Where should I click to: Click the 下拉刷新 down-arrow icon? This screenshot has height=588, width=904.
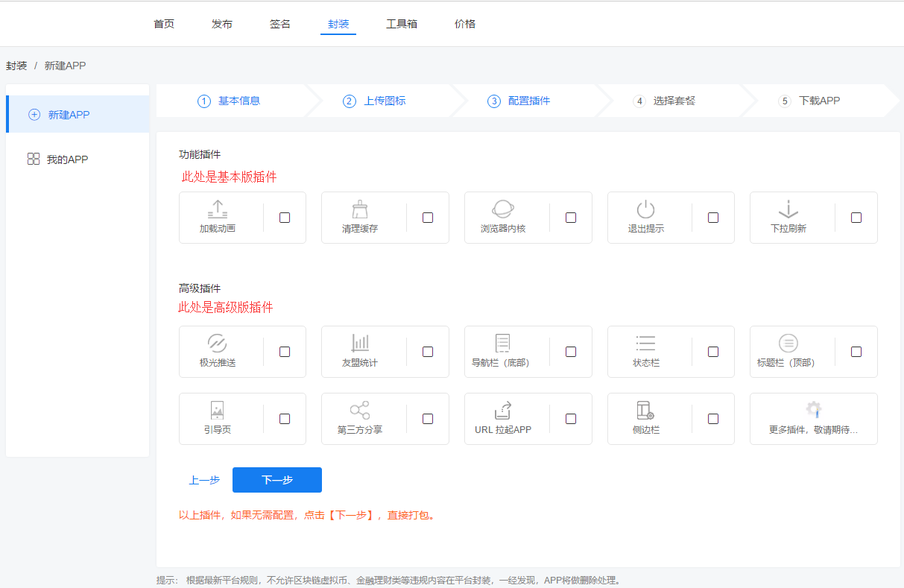tap(788, 209)
